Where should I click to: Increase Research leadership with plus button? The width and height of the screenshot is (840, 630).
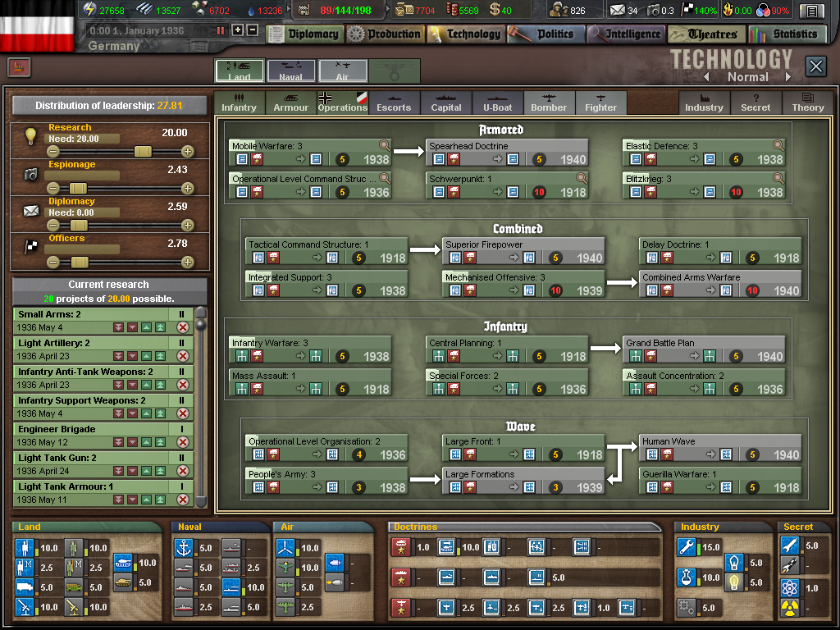click(x=188, y=152)
